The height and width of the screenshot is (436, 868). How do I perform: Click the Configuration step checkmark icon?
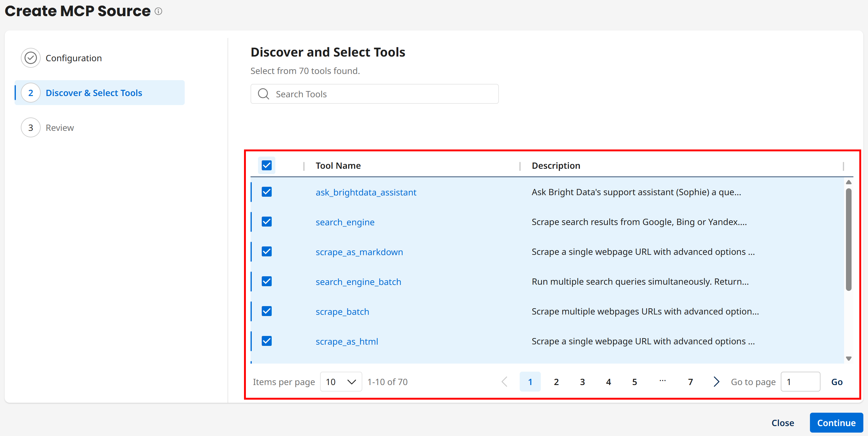(x=31, y=58)
